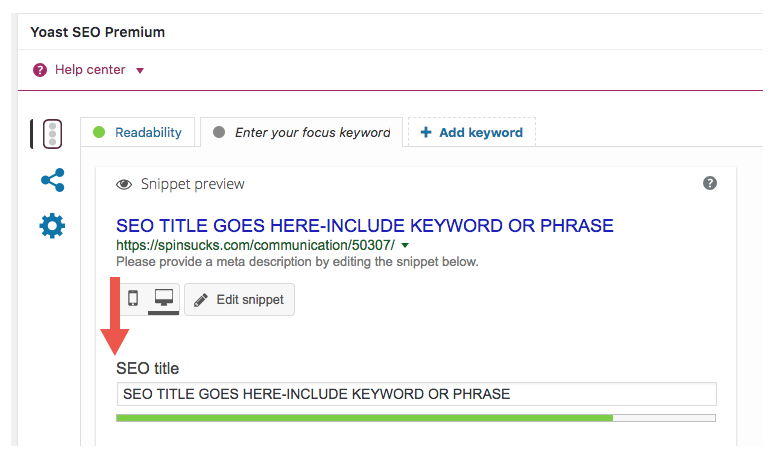
Task: Switch to desktop snippet preview
Action: [163, 298]
